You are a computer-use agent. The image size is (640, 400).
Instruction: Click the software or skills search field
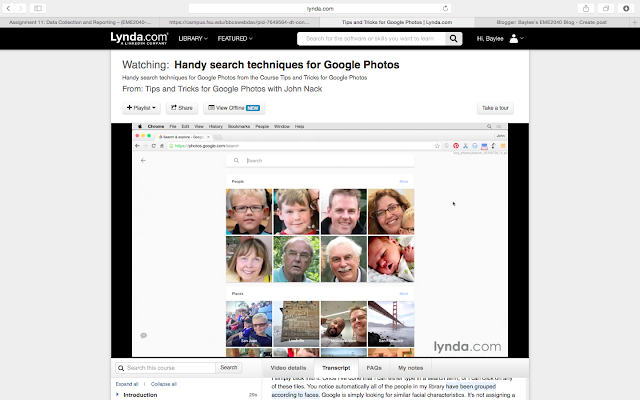coord(371,38)
